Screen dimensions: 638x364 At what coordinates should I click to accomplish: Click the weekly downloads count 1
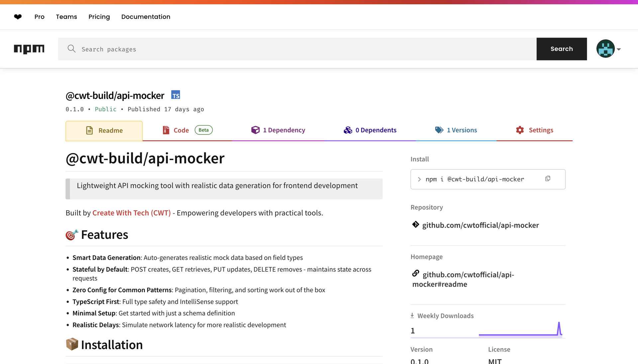tap(413, 331)
